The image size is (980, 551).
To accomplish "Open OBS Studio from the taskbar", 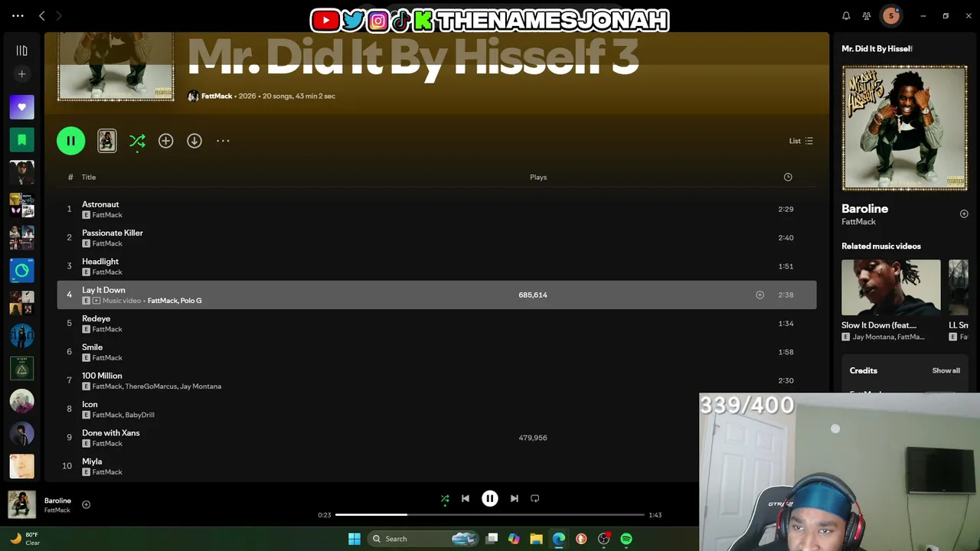I will pyautogui.click(x=604, y=539).
